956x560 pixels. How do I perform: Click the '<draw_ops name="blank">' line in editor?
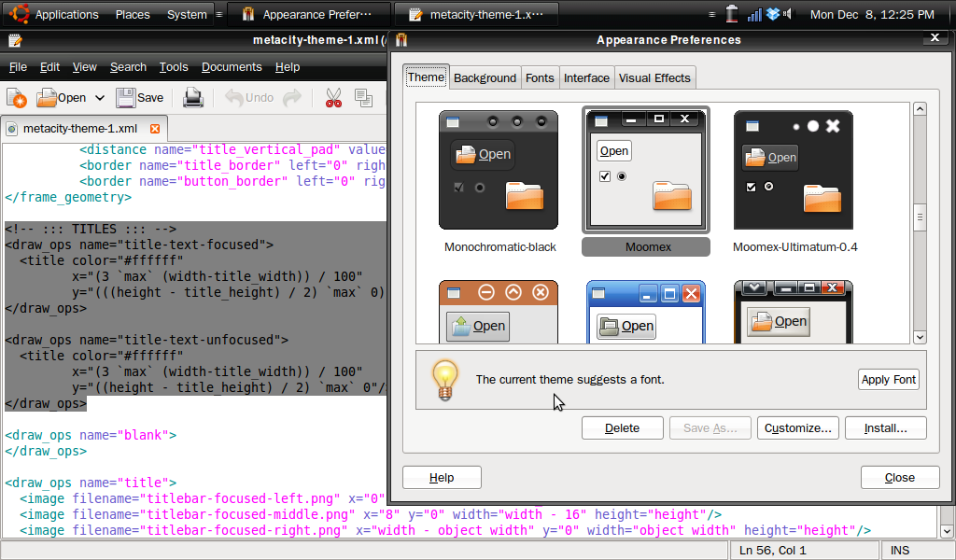coord(91,435)
